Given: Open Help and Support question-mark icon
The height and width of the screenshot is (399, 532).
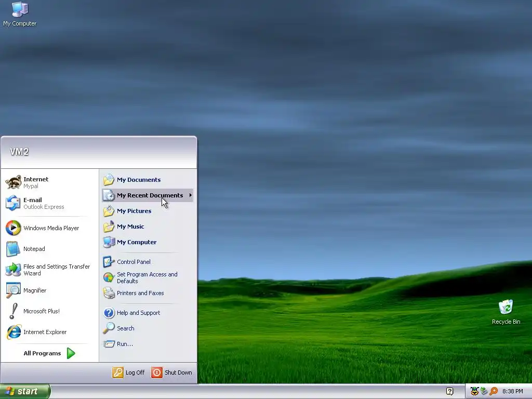Looking at the screenshot, I should pos(109,313).
